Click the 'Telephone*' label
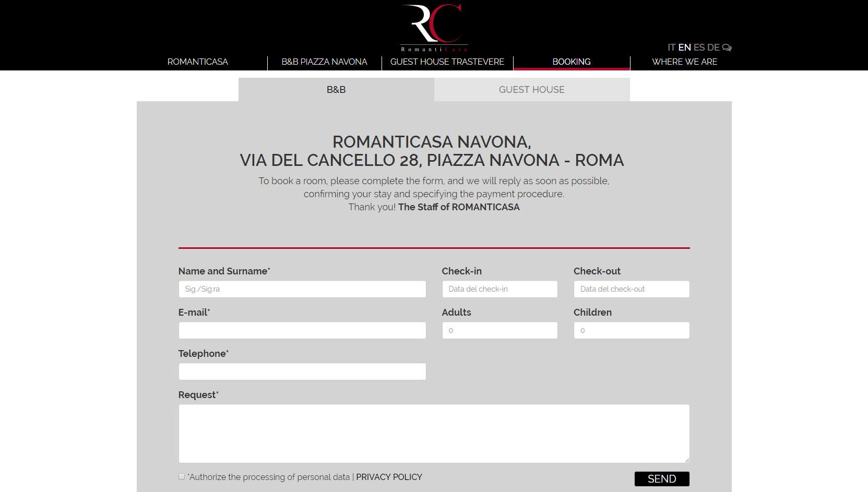This screenshot has width=868, height=492. coord(204,354)
